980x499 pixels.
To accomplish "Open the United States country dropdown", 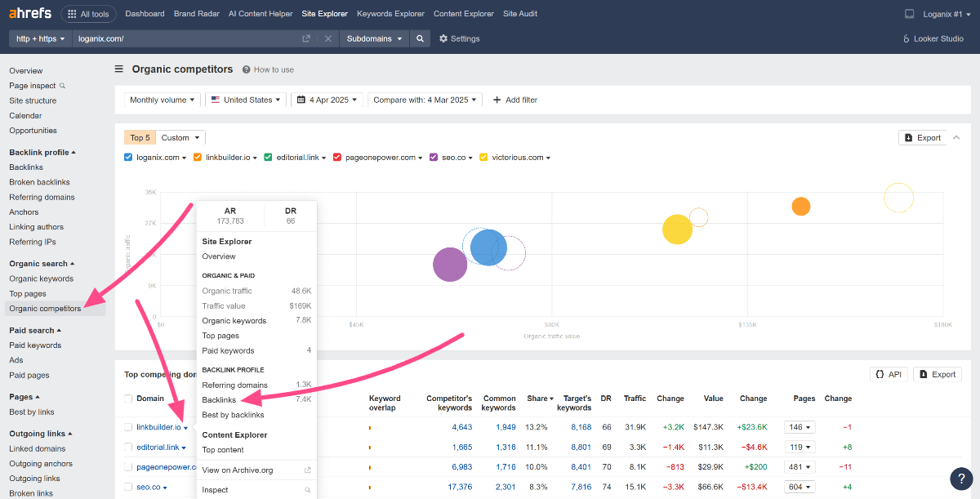I will (x=246, y=100).
